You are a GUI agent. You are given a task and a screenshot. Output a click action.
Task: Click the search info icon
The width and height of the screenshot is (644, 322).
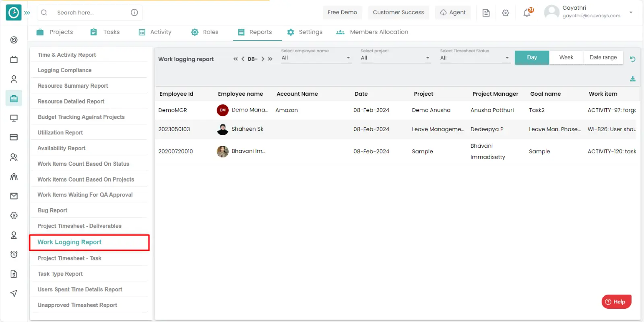(134, 12)
